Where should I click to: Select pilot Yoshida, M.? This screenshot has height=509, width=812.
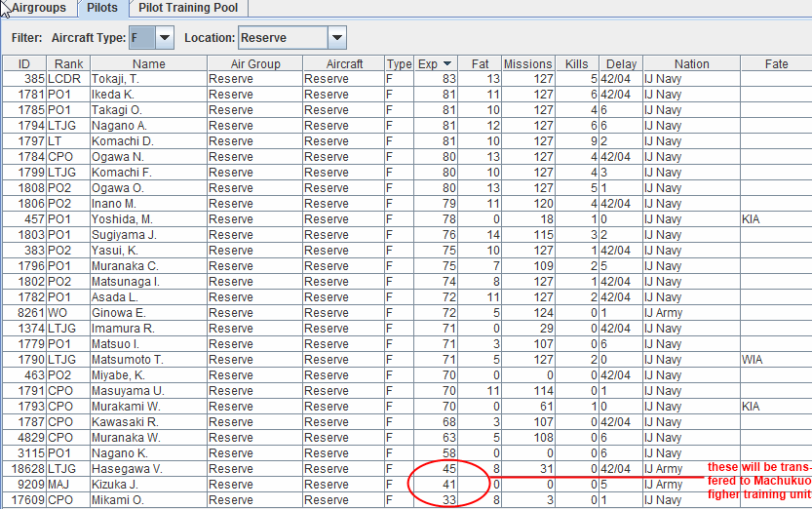click(x=148, y=219)
